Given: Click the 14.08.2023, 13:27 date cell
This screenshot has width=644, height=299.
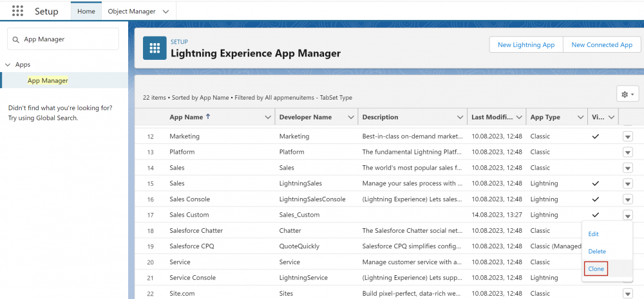Looking at the screenshot, I should [497, 215].
